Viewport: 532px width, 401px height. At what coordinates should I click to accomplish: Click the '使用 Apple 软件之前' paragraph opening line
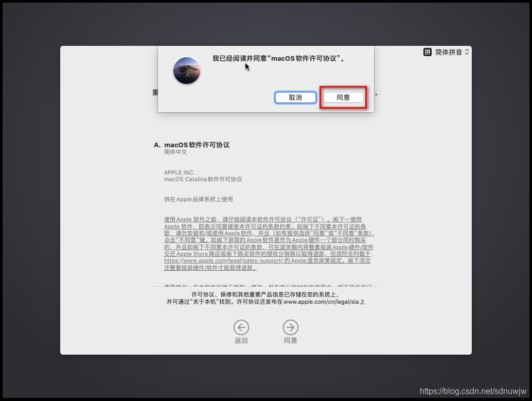pos(263,219)
